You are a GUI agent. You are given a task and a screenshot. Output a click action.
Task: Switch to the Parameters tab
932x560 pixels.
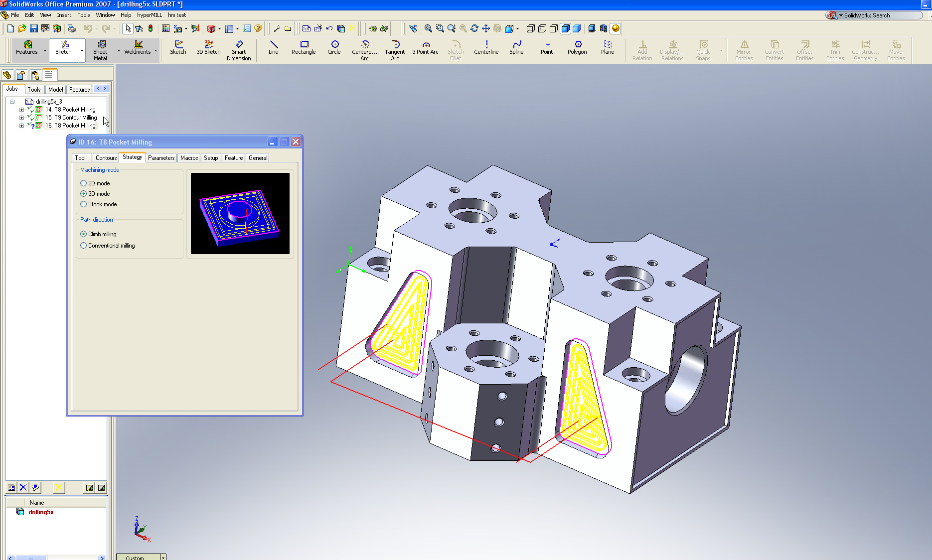coord(161,158)
